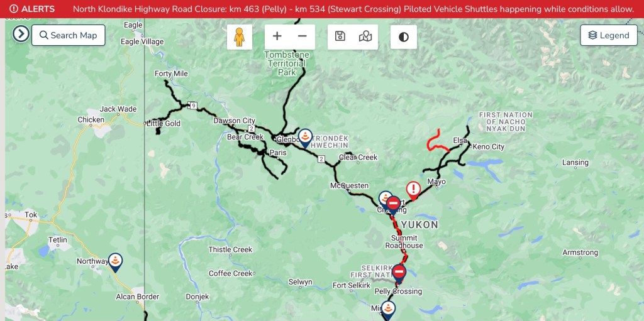
Task: Zoom out with the minus button
Action: coord(303,36)
